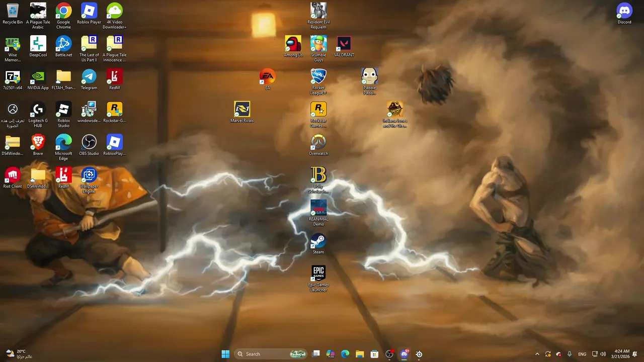Open Wise Memory Optimizer desktop icon
The image size is (644, 362).
[x=13, y=49]
